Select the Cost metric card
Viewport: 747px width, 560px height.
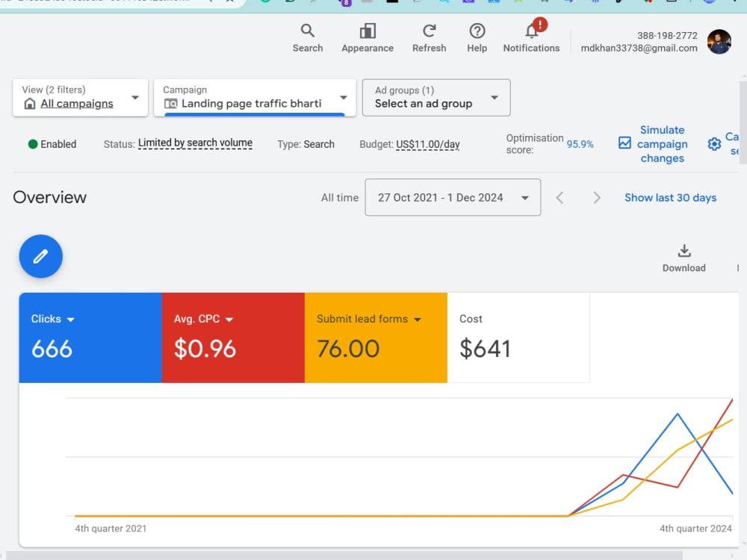coord(518,337)
